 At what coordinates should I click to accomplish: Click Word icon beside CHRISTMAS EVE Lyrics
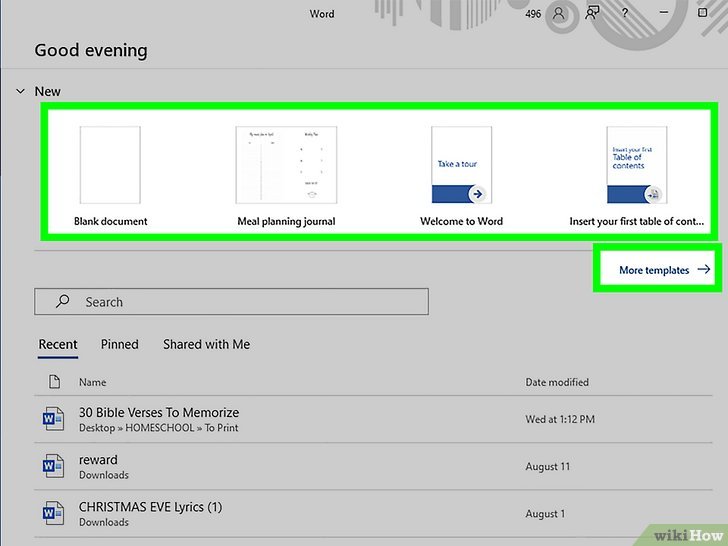[x=53, y=513]
